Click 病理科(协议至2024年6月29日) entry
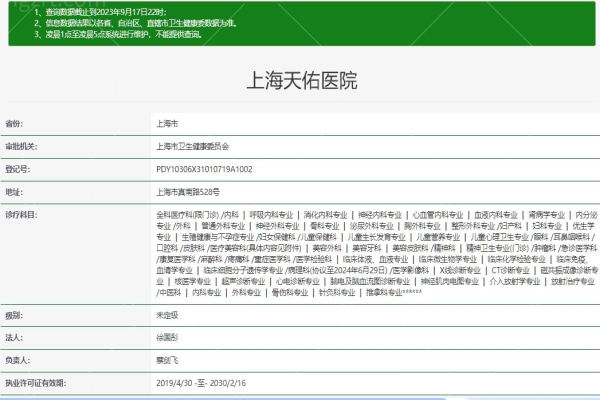The height and width of the screenshot is (400, 600). click(x=338, y=270)
